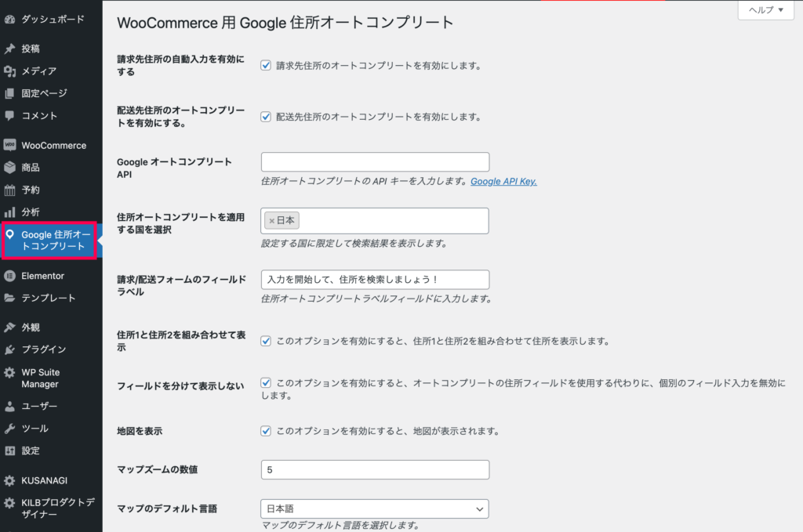Image resolution: width=803 pixels, height=532 pixels.
Task: Toggle 配送先住所のオートコンプリート checkbox
Action: click(266, 117)
